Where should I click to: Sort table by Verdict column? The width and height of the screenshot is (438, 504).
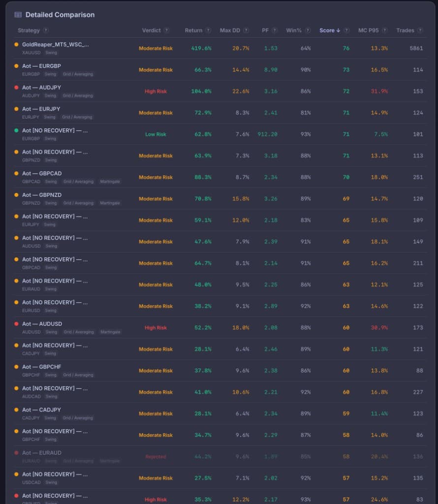(x=151, y=30)
